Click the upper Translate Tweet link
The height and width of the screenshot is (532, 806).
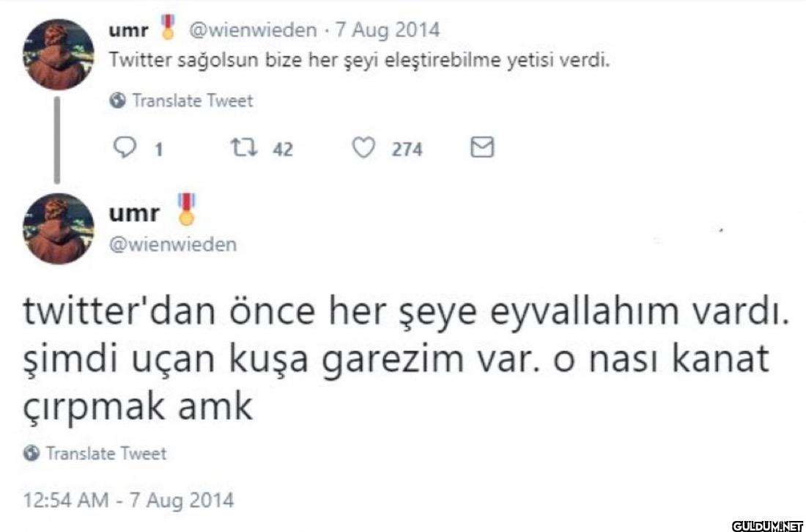click(x=192, y=101)
